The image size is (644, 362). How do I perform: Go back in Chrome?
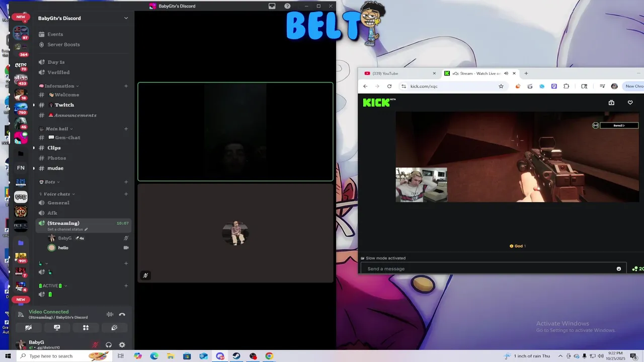[x=365, y=86]
